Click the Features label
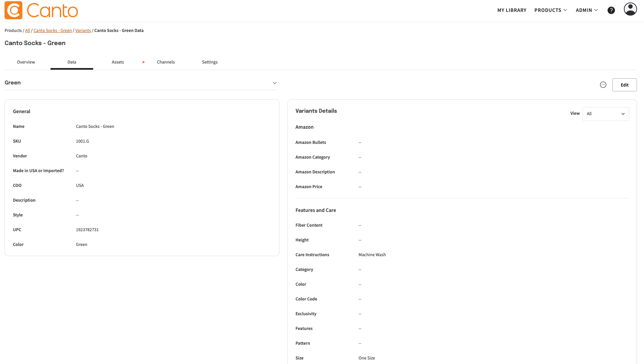Screen dimensions: 644x364 click(x=304, y=329)
